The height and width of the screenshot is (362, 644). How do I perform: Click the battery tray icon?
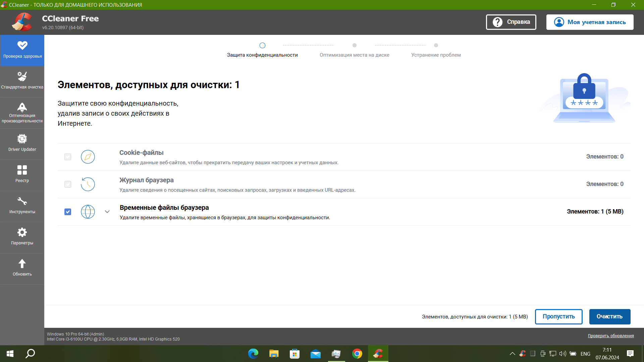coord(573,354)
